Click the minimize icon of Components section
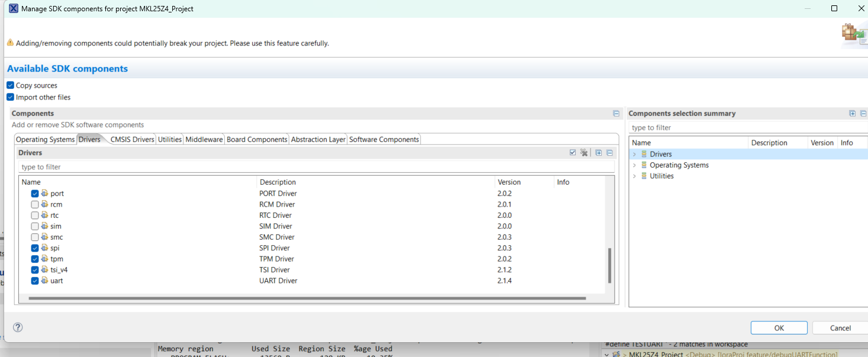Image resolution: width=868 pixels, height=357 pixels. click(x=616, y=113)
